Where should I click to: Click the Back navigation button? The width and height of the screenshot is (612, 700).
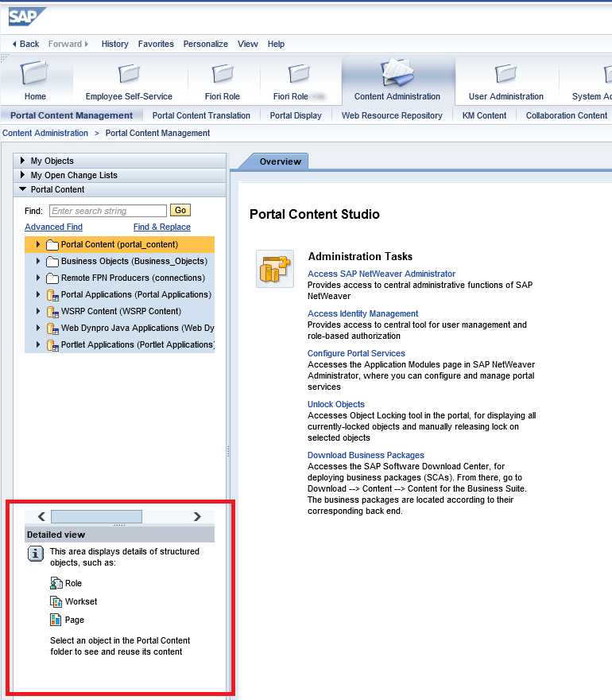25,44
